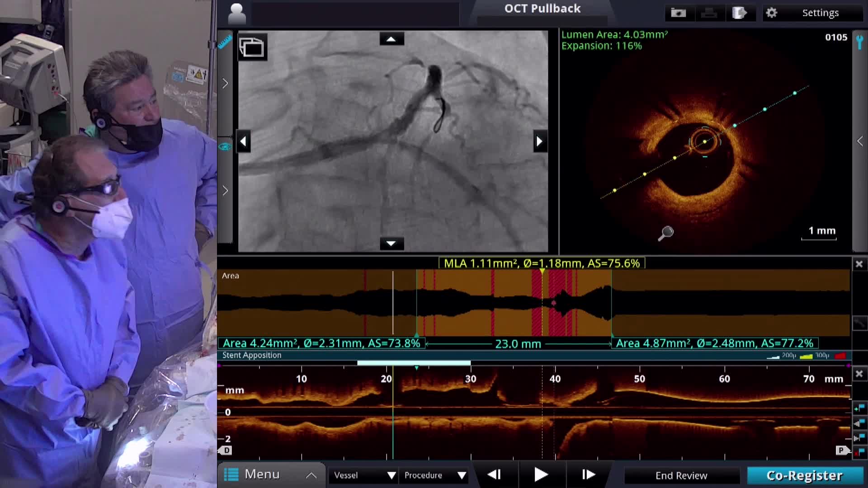Click the stent apposition indicator bar

[x=414, y=363]
